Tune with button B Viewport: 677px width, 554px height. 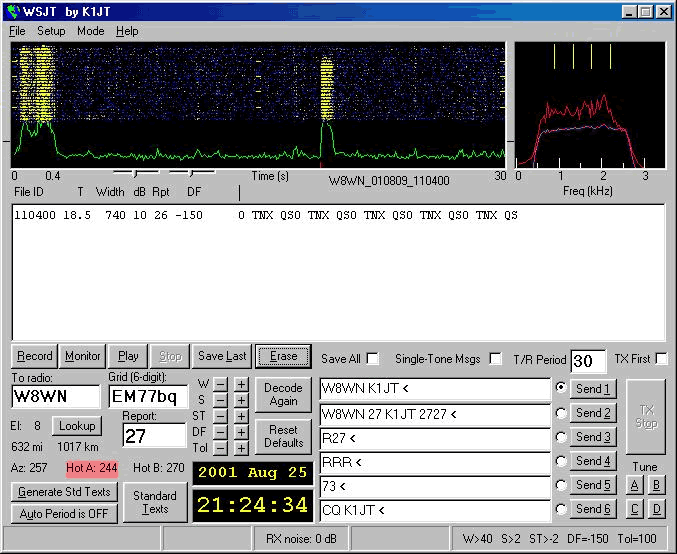pyautogui.click(x=656, y=485)
